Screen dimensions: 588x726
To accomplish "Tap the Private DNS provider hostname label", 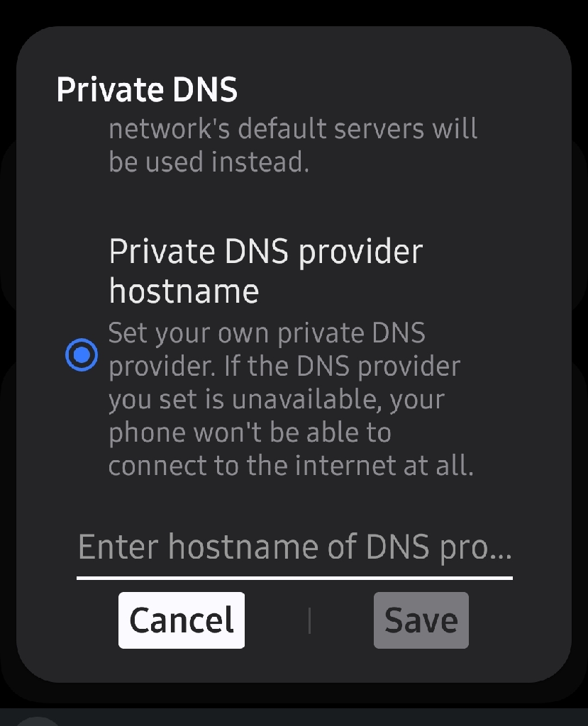I will 266,272.
